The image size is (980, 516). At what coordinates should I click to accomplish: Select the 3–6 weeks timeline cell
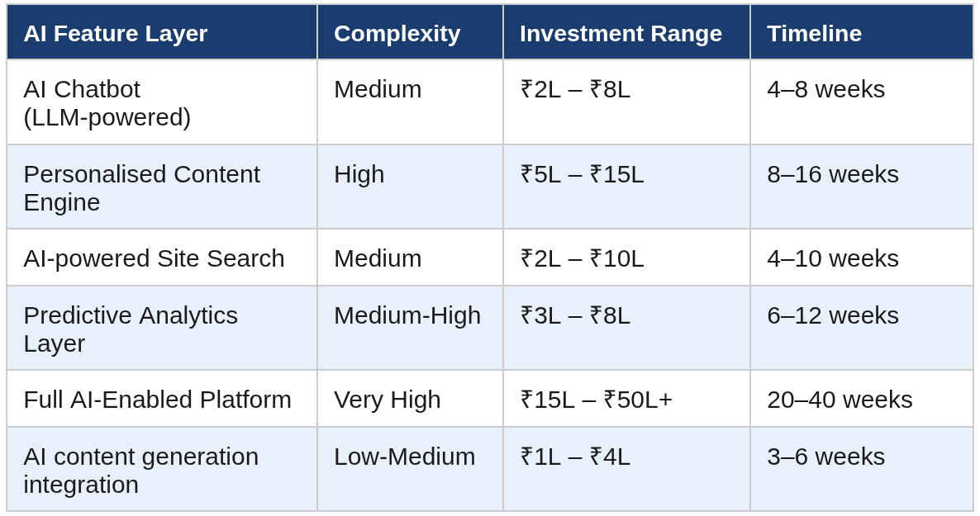[825, 457]
